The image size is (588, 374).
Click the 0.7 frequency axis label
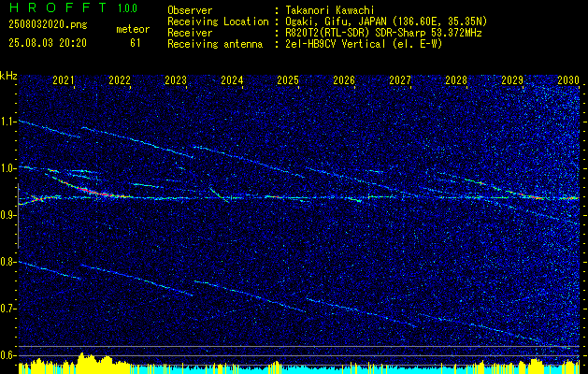coord(7,309)
